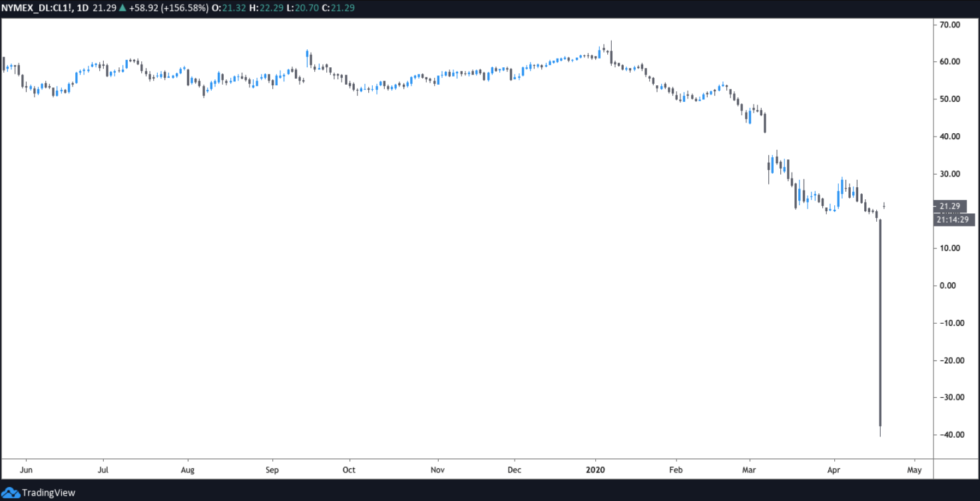Click the 21:14:29 countdown label
Image resolution: width=980 pixels, height=501 pixels.
coord(953,219)
